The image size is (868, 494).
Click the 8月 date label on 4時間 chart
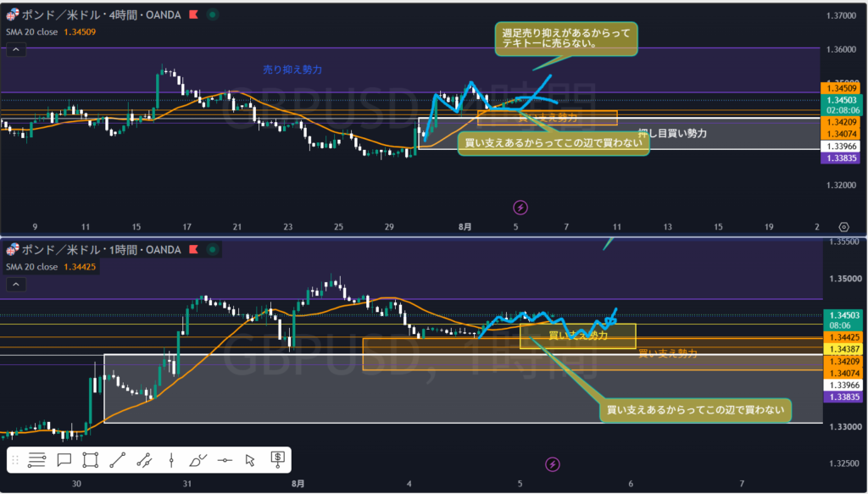[465, 227]
